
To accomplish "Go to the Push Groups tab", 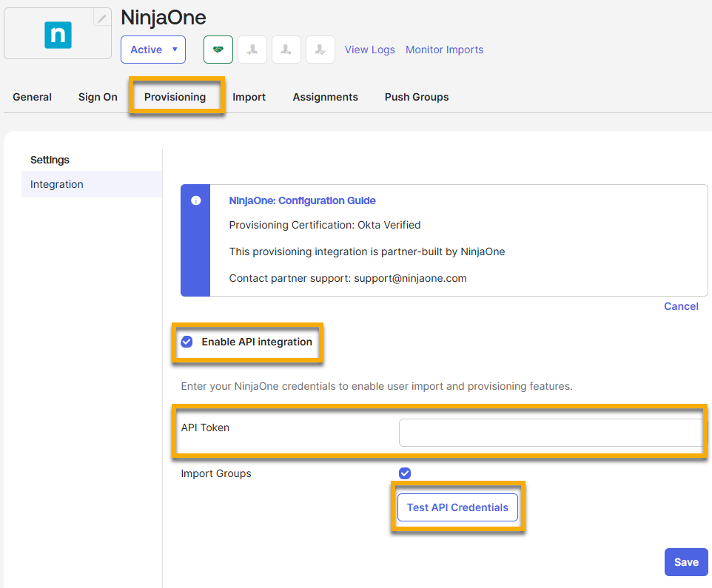I will tap(417, 97).
